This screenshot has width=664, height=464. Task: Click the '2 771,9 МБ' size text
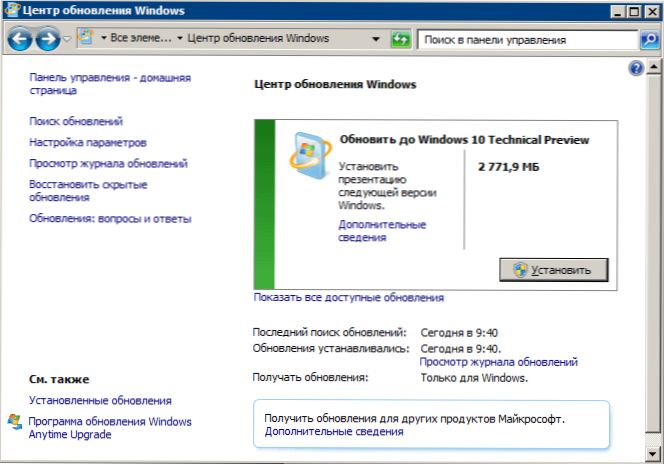[509, 167]
